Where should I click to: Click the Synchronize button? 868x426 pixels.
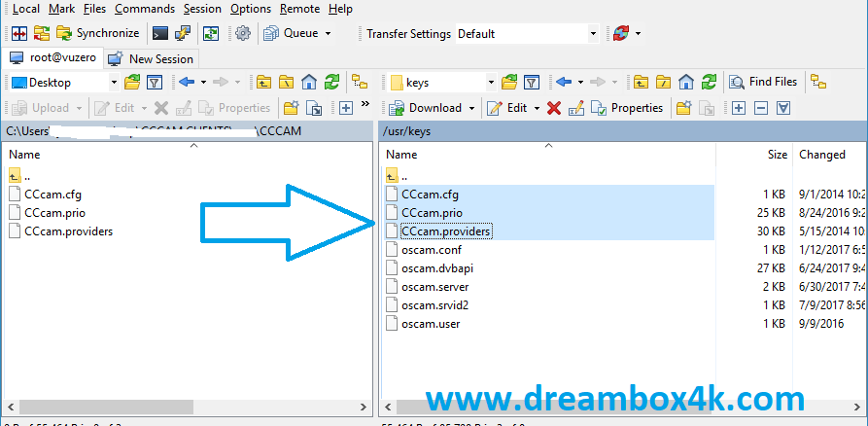(98, 33)
